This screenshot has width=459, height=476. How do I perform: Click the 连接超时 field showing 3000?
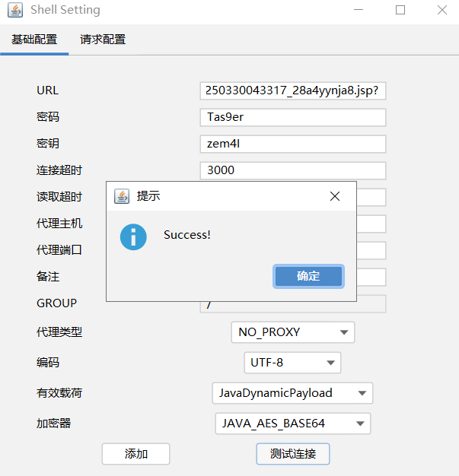click(292, 170)
